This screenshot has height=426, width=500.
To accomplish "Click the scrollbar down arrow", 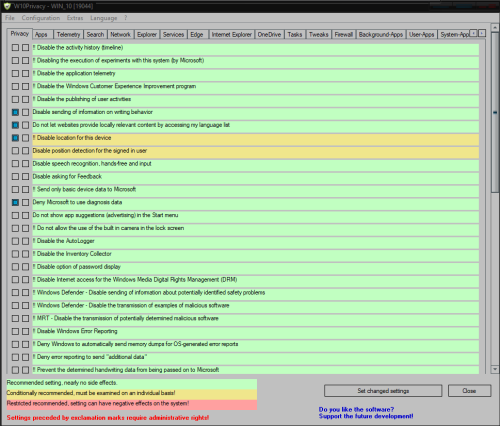I will (x=495, y=369).
